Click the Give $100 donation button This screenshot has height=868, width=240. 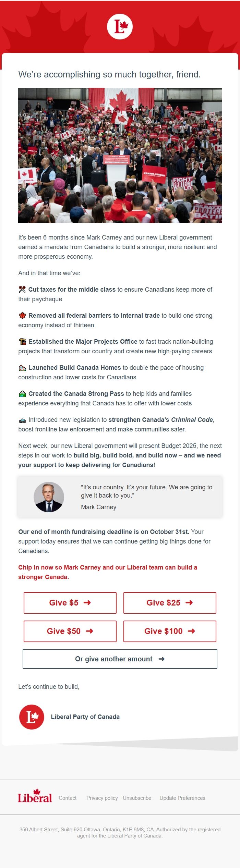pyautogui.click(x=170, y=631)
